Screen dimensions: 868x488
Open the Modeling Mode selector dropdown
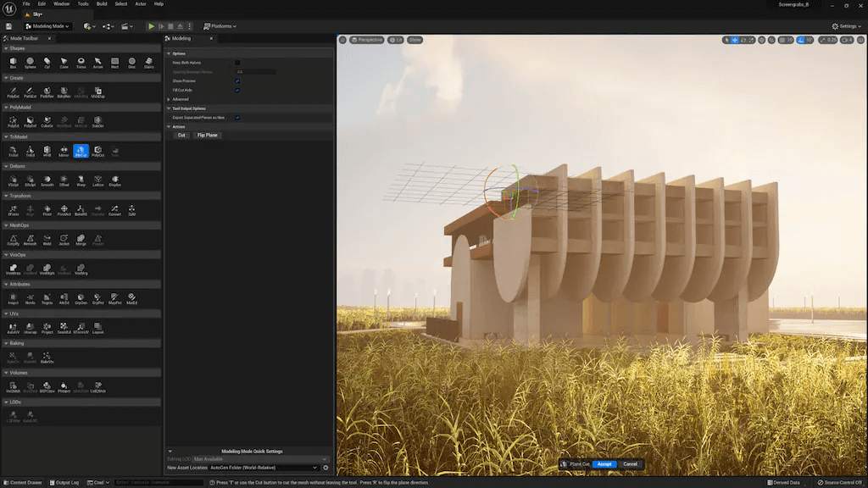[x=47, y=25]
